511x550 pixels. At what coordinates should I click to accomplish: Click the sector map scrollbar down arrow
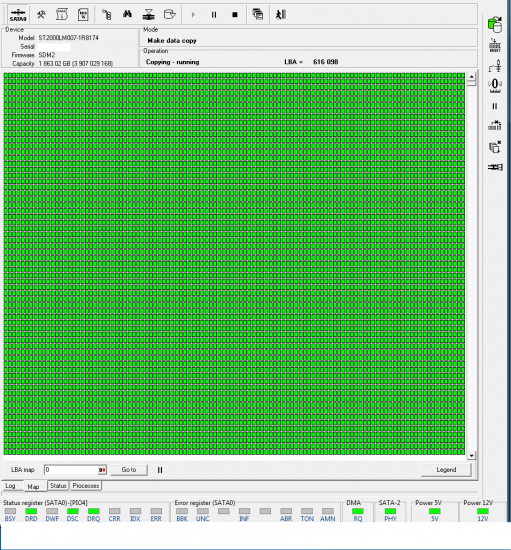tap(471, 455)
